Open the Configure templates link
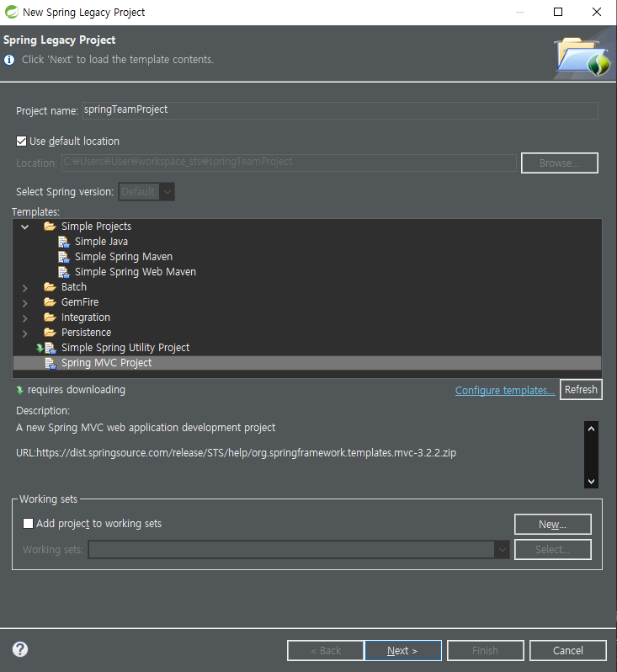The image size is (617, 672). point(505,391)
